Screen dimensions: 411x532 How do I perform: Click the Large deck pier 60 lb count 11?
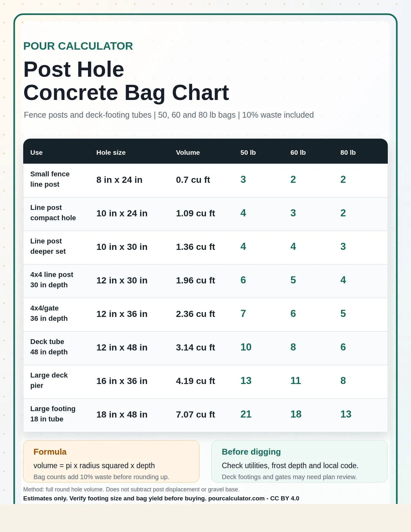pos(296,381)
